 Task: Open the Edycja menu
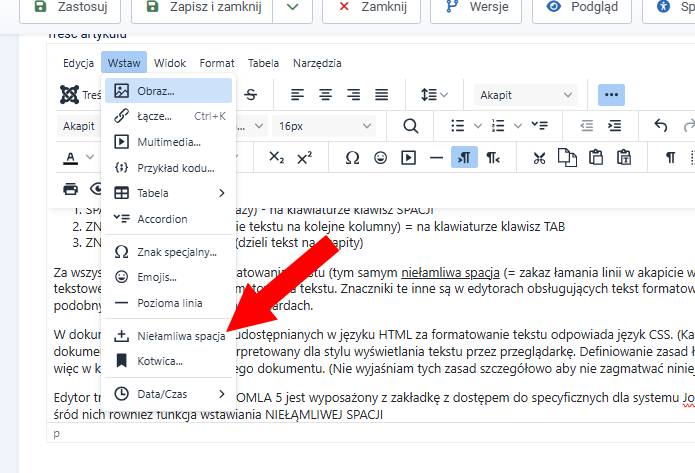pyautogui.click(x=78, y=63)
